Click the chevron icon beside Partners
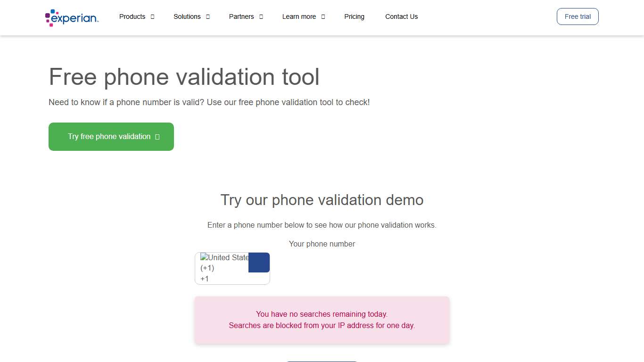 pos(261,16)
